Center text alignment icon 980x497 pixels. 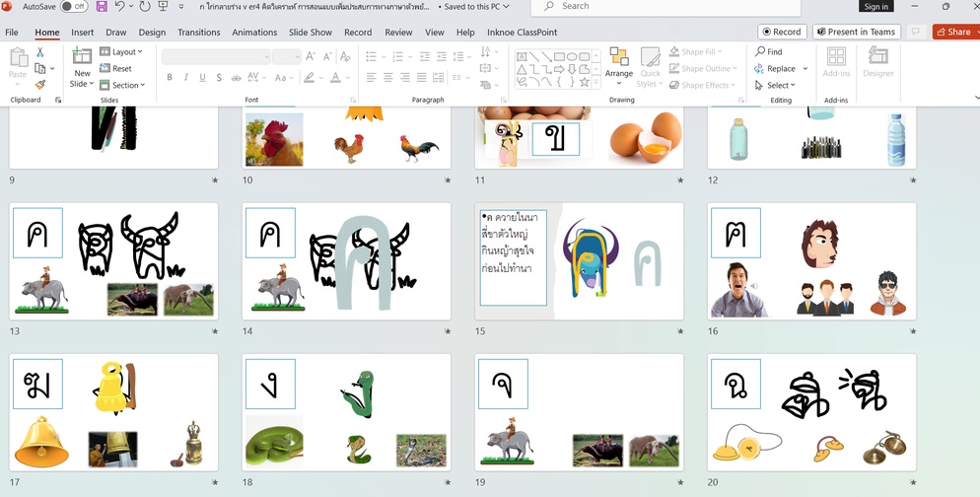tap(388, 78)
